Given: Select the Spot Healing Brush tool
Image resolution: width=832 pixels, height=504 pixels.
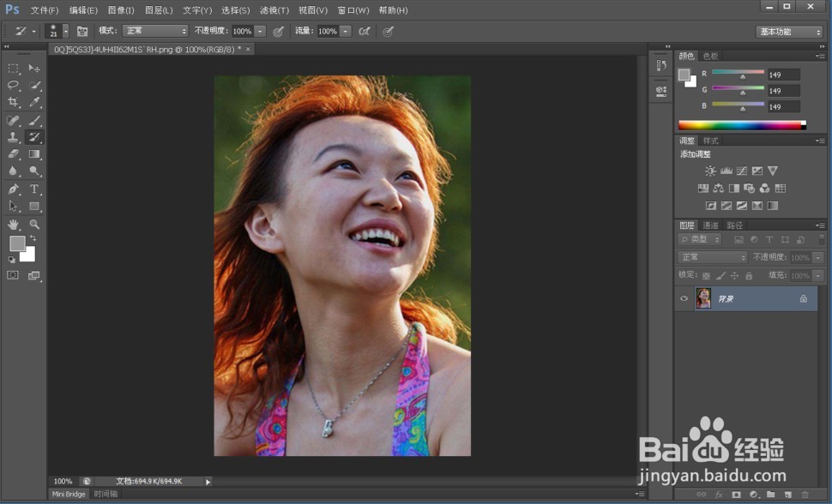Looking at the screenshot, I should [x=12, y=119].
